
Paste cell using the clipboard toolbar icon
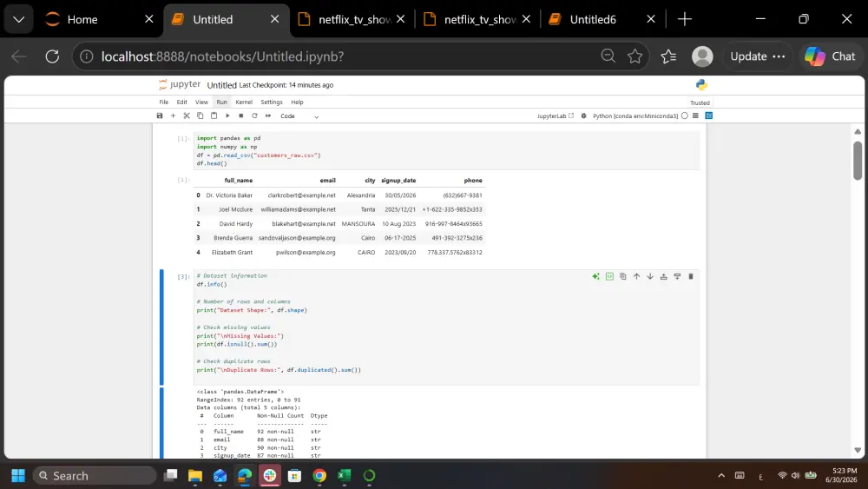coord(214,116)
